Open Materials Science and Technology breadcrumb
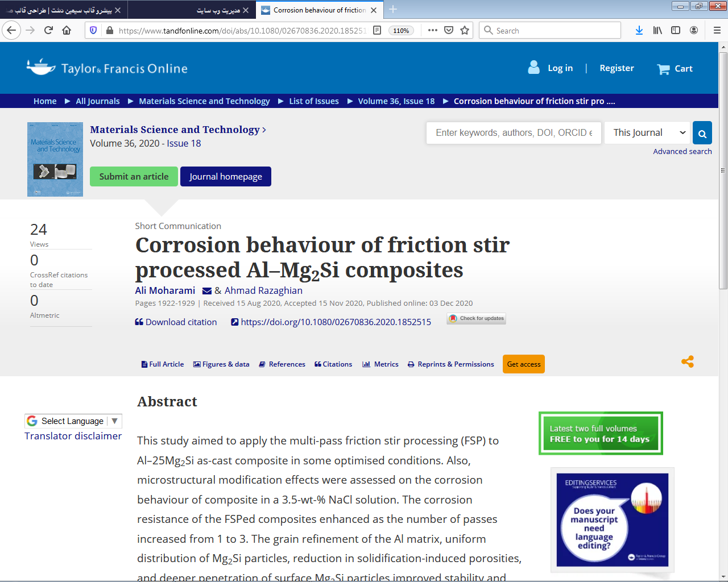This screenshot has height=582, width=728. click(x=204, y=101)
